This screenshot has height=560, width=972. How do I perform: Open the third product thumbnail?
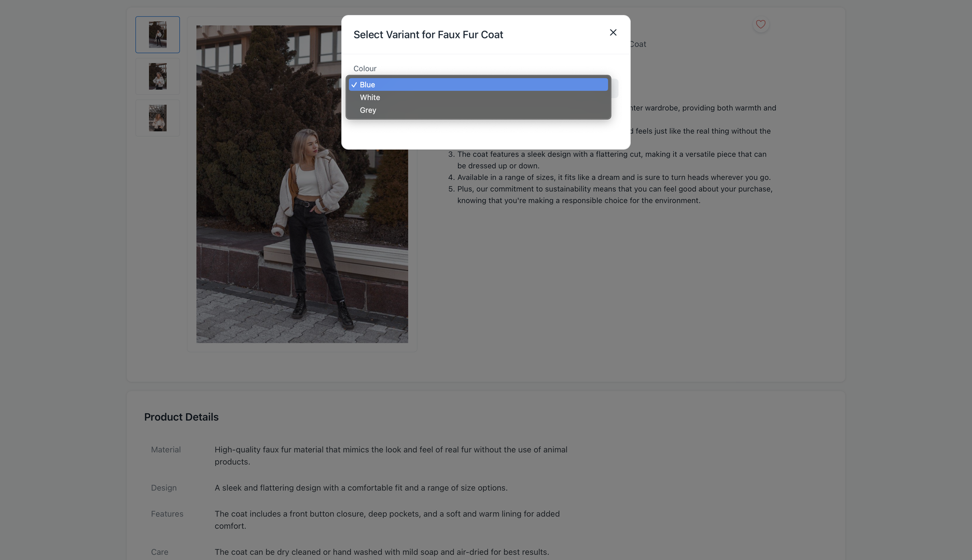pos(158,118)
